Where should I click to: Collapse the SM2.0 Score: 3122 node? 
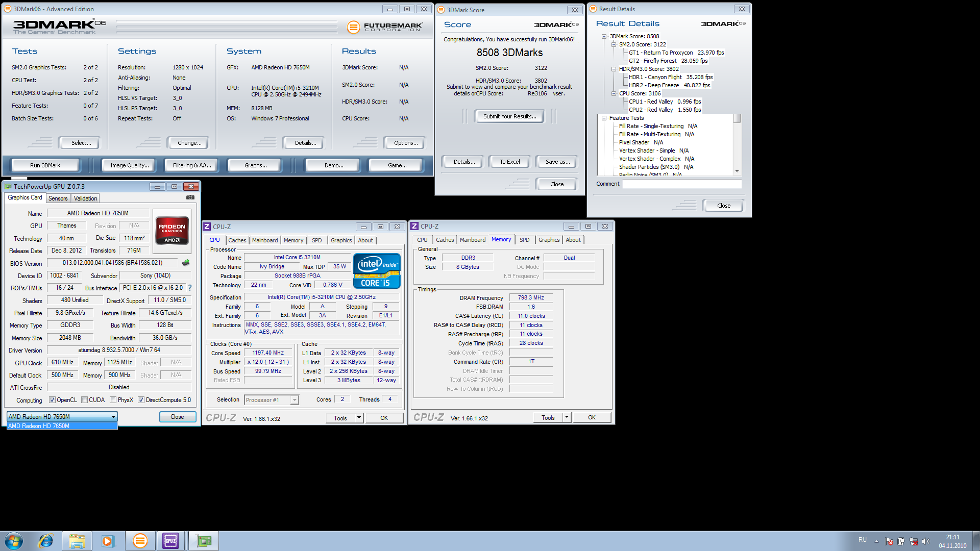pos(614,44)
